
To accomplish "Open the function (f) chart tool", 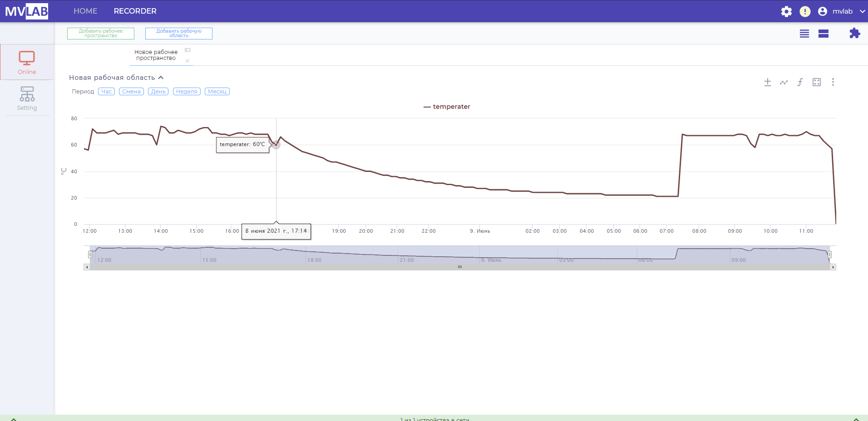I will (800, 82).
